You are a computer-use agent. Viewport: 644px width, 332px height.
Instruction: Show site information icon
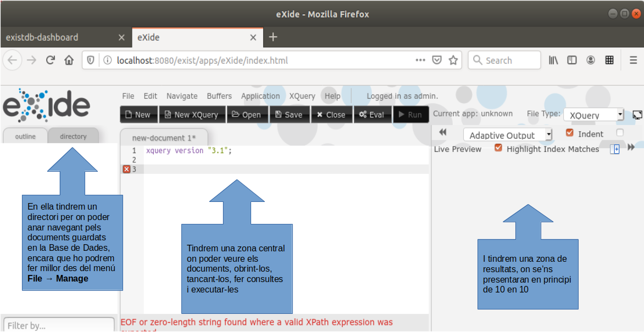108,61
